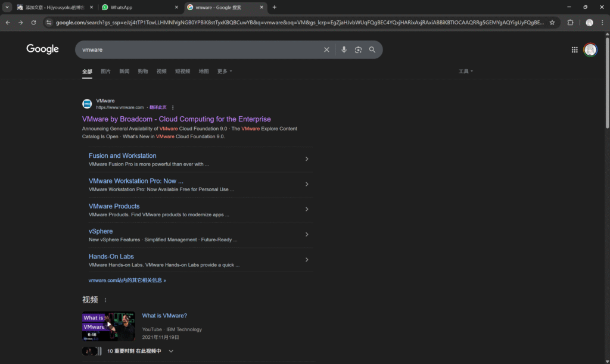Expand the 10 重要时刻 key moments
610x364 pixels.
(171, 351)
